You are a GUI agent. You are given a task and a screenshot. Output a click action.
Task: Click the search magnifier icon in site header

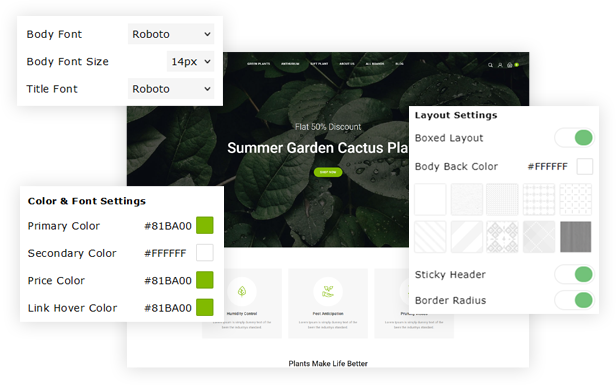point(490,65)
